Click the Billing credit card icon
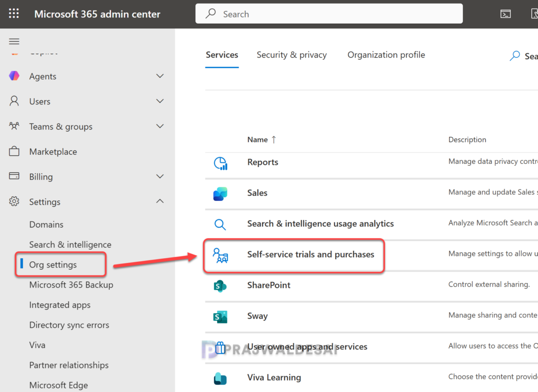Screen dimensions: 538x392 [x=14, y=176]
